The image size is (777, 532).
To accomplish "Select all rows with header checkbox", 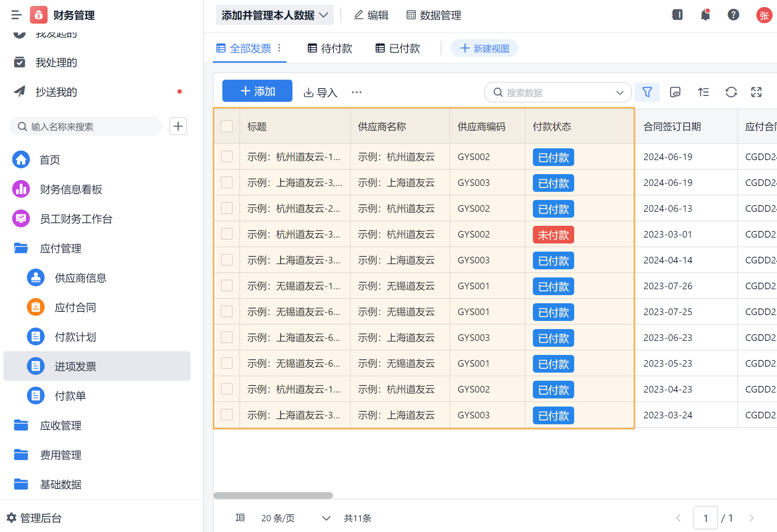I will [227, 126].
